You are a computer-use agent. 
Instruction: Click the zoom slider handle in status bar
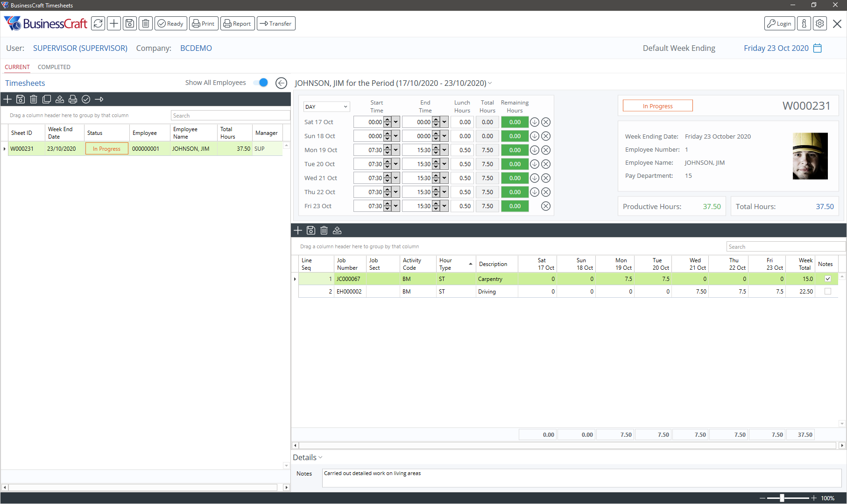782,498
